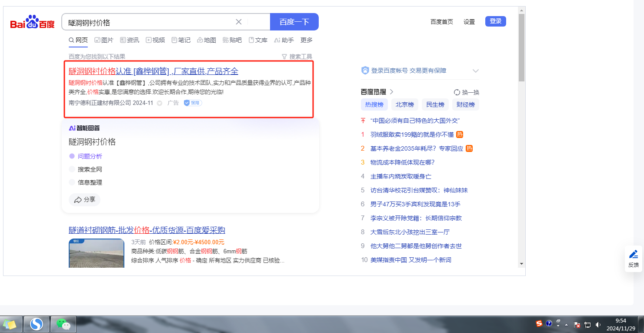The image size is (644, 333).
Task: Open the Sogou browser in the taskbar
Action: tap(37, 324)
